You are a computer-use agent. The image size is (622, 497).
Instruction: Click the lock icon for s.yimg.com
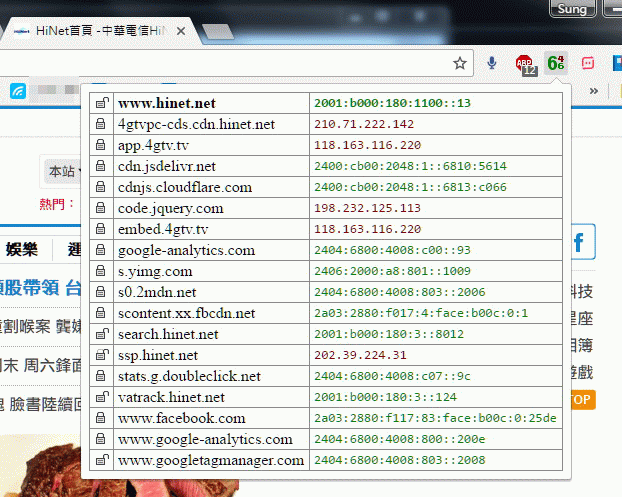[x=101, y=271]
